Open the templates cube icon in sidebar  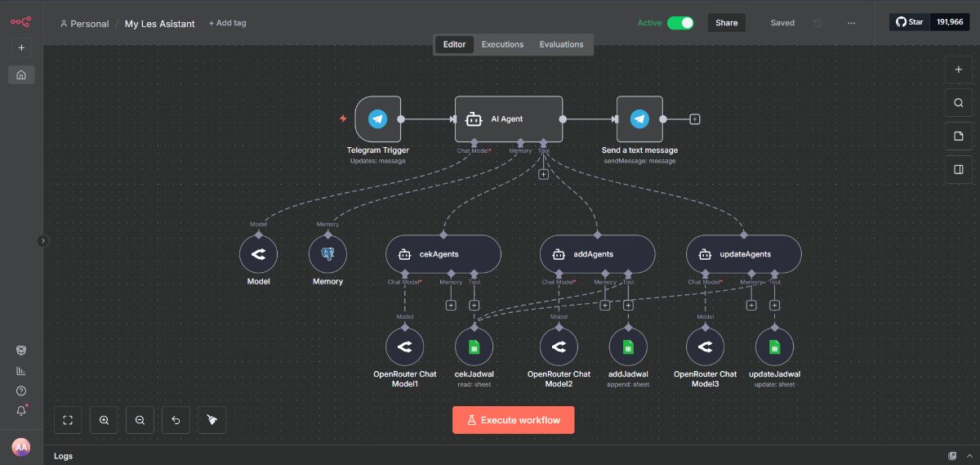21,351
